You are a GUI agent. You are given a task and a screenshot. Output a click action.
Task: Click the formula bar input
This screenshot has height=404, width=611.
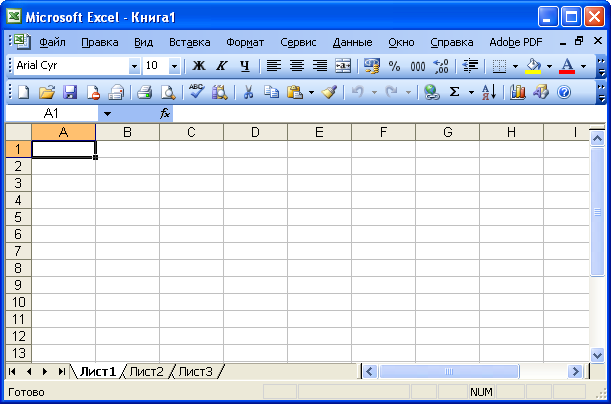[389, 114]
